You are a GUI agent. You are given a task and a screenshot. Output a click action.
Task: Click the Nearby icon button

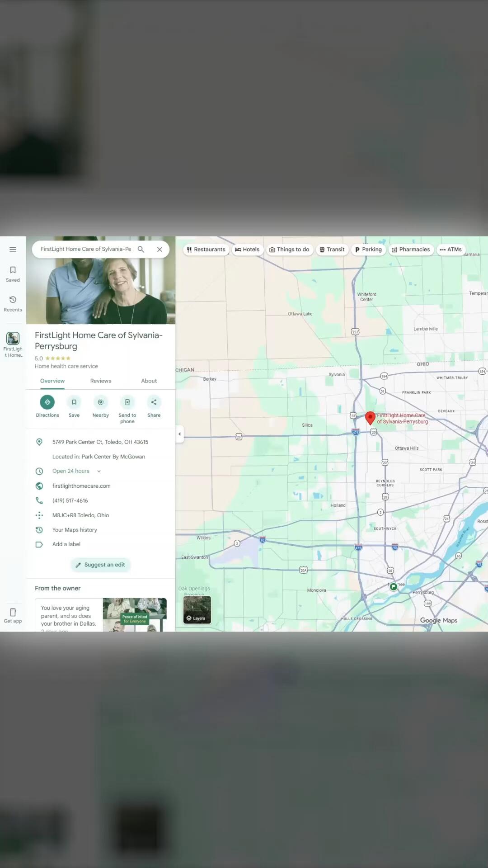click(101, 402)
